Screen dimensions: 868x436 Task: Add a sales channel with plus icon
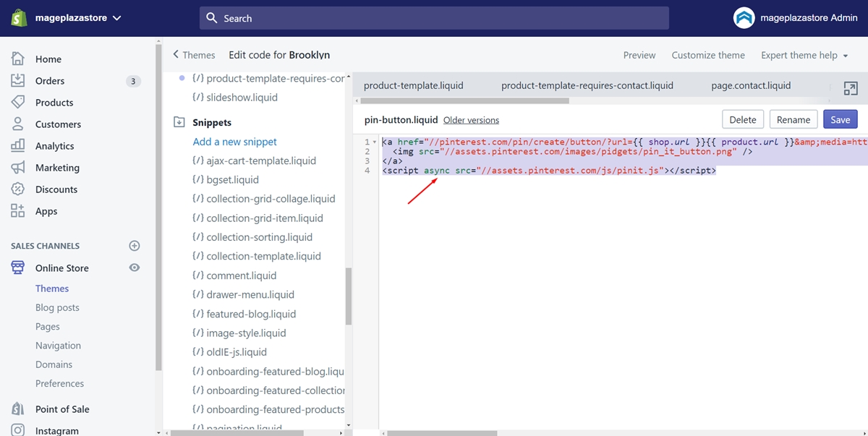click(x=135, y=246)
